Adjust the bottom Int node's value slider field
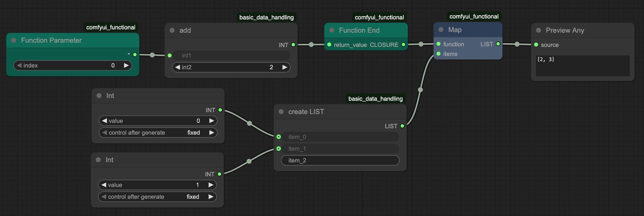Image resolution: width=644 pixels, height=216 pixels. pos(157,185)
